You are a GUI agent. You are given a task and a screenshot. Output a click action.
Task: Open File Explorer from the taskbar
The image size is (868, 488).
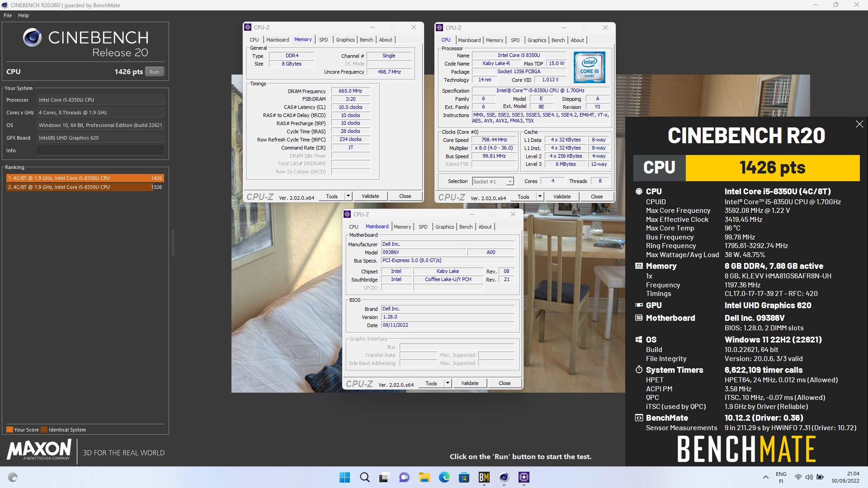click(x=424, y=477)
